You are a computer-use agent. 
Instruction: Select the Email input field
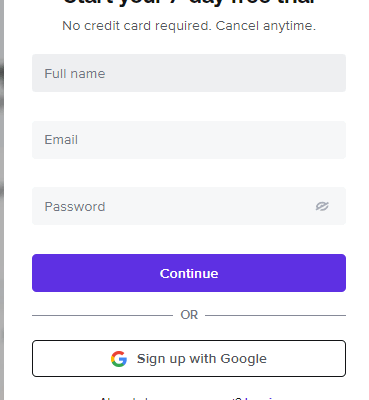click(189, 140)
